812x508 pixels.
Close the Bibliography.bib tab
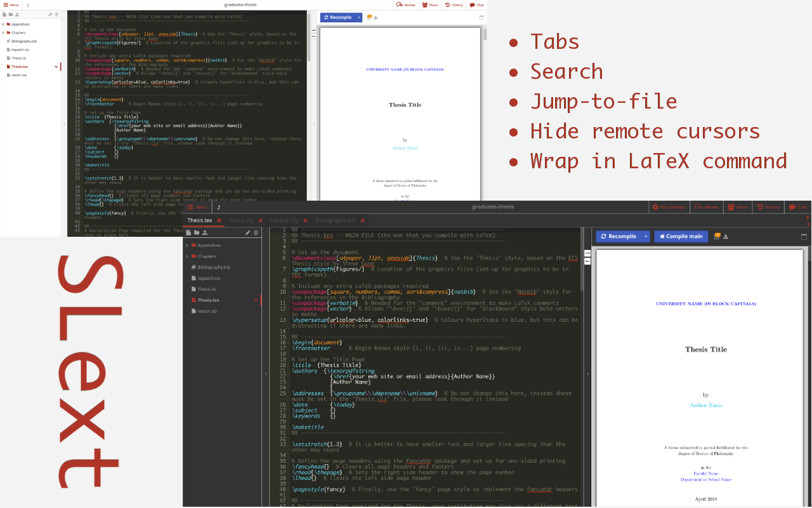click(x=363, y=220)
